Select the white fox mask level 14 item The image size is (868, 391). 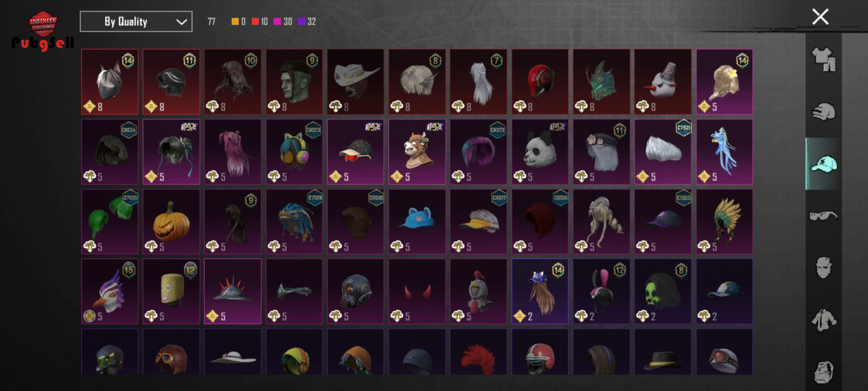(x=110, y=82)
